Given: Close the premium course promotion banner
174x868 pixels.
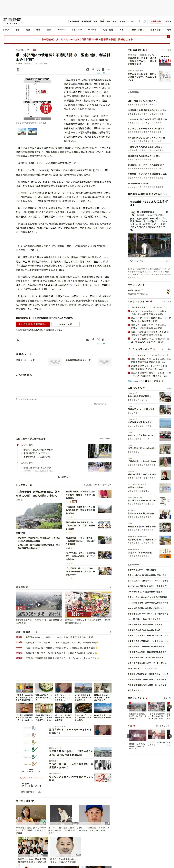Looking at the screenshot, I should click(168, 37).
